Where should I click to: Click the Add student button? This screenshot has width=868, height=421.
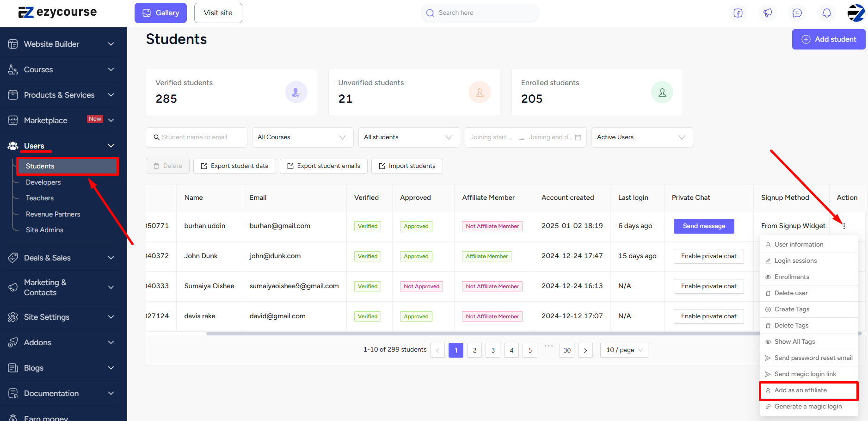(x=829, y=39)
